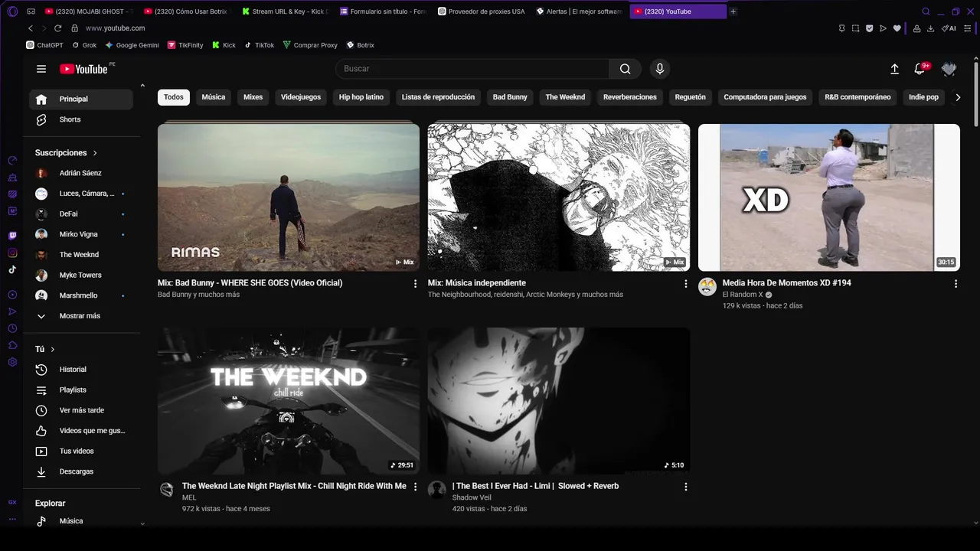Take a snapshot with capture icon
The image size is (980, 551).
pos(855,28)
